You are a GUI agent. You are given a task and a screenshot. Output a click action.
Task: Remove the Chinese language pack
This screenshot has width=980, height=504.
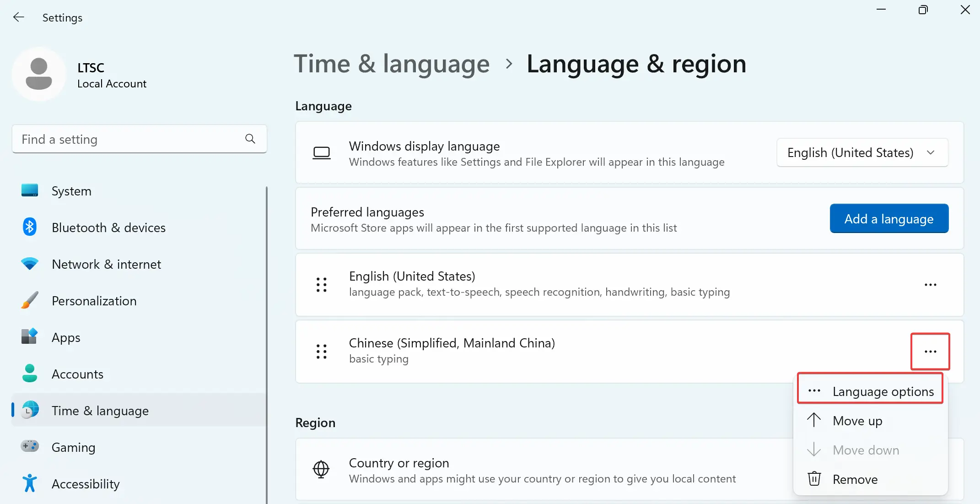tap(855, 479)
